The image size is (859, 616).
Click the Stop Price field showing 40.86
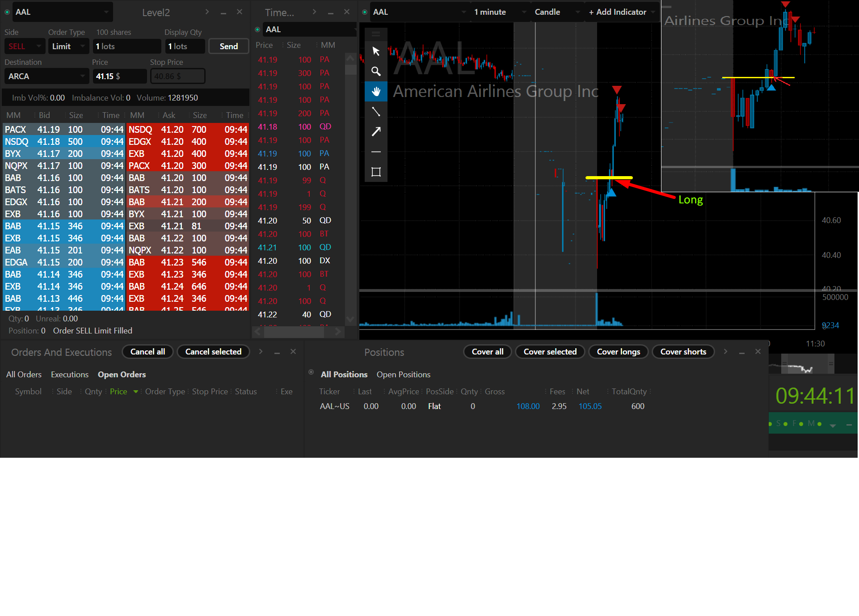coord(177,76)
